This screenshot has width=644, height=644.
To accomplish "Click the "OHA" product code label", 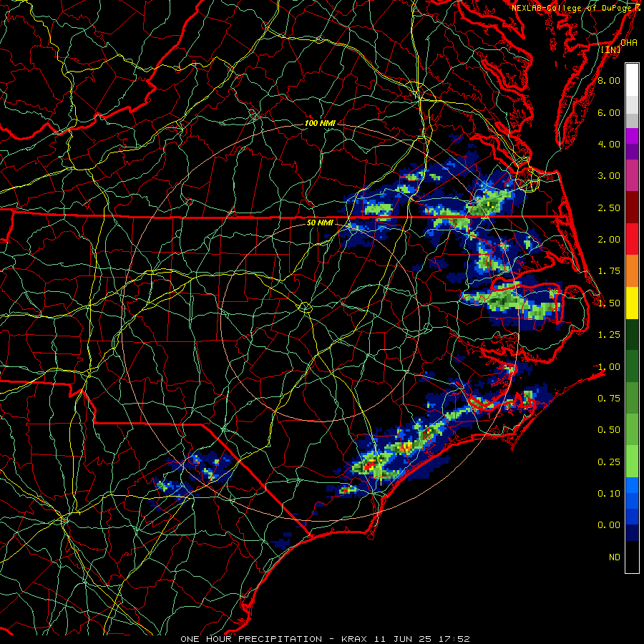I will (x=629, y=42).
